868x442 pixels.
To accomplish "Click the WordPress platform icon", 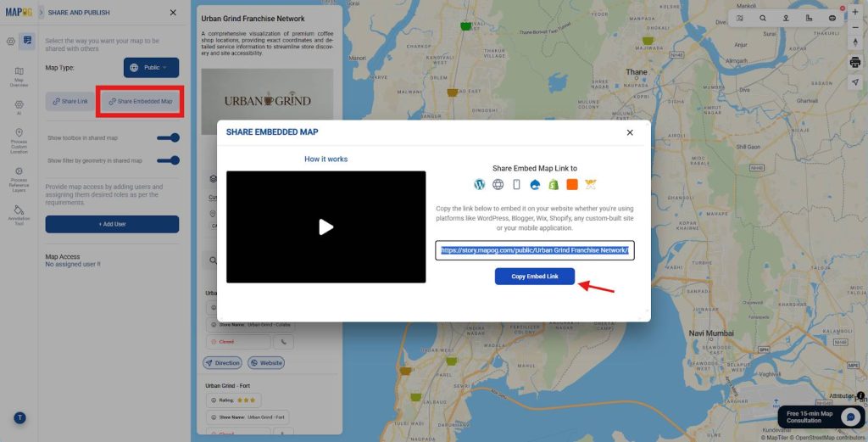I will pos(480,184).
